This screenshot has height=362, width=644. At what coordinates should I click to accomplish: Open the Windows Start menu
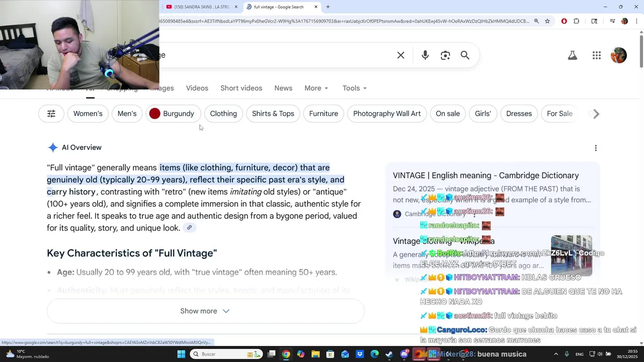pyautogui.click(x=181, y=354)
